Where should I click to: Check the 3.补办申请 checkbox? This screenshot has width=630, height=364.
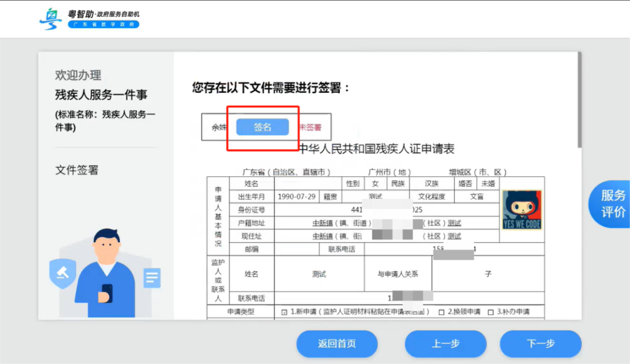click(x=491, y=311)
